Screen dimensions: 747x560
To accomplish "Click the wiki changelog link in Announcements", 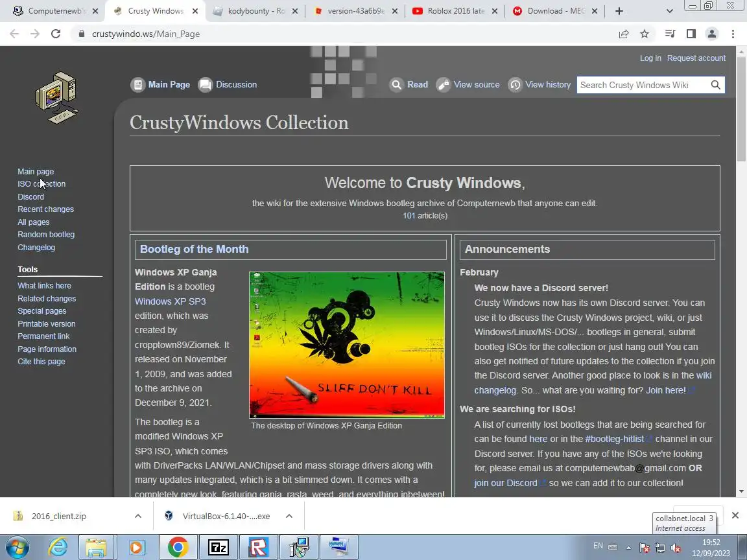I will pyautogui.click(x=593, y=383).
